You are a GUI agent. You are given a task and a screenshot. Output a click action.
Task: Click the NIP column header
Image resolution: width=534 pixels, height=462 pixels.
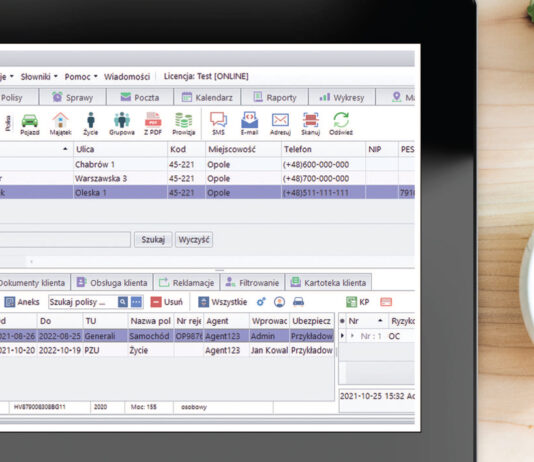pyautogui.click(x=381, y=149)
